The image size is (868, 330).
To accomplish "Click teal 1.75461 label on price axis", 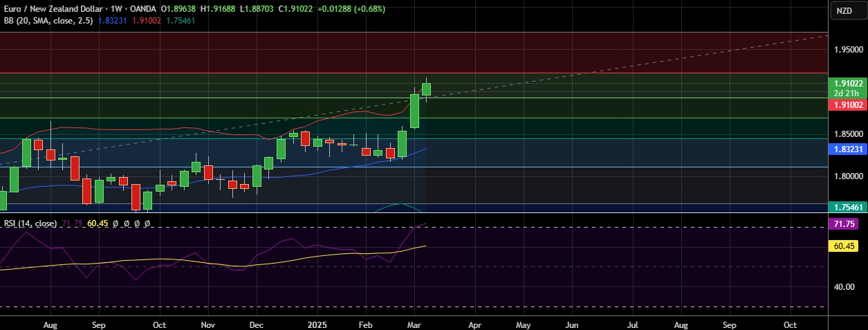I will [847, 207].
